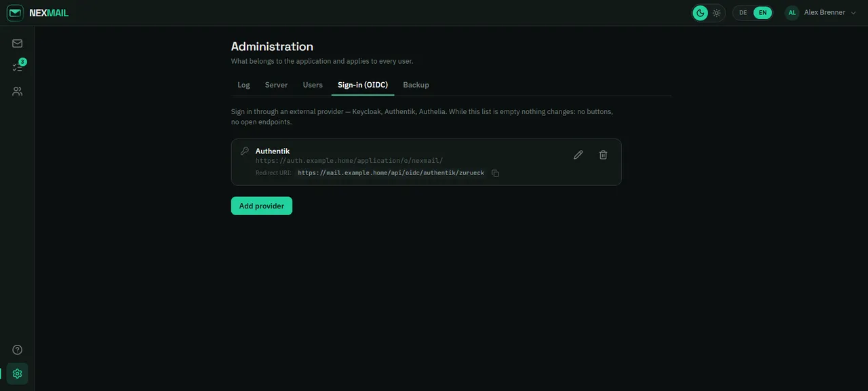Expand the Alex Brenner user menu chevron

pos(853,13)
